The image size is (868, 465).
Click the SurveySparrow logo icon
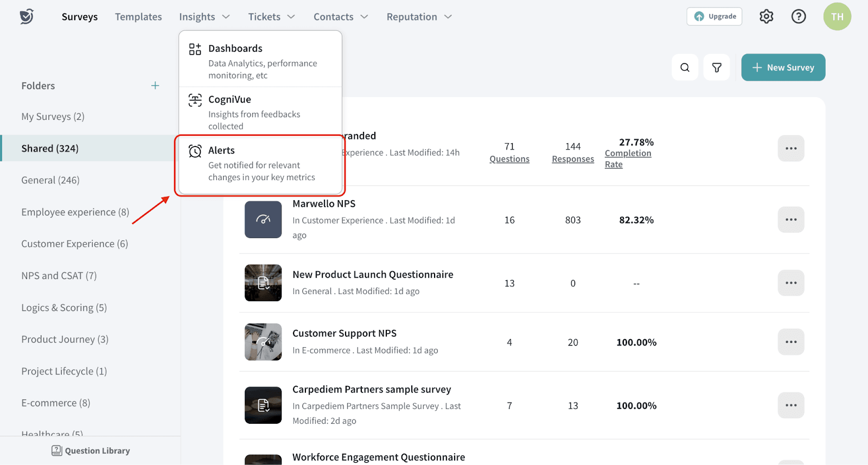coord(27,17)
